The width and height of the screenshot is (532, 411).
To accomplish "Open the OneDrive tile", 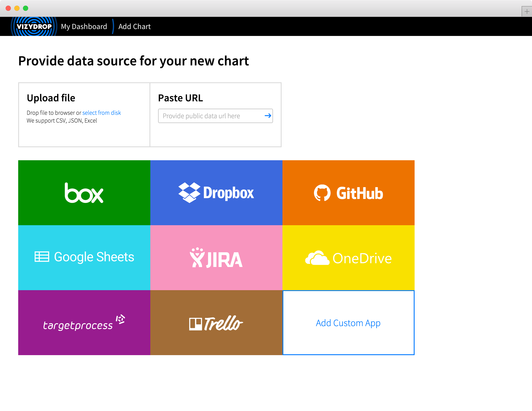I will [x=348, y=257].
